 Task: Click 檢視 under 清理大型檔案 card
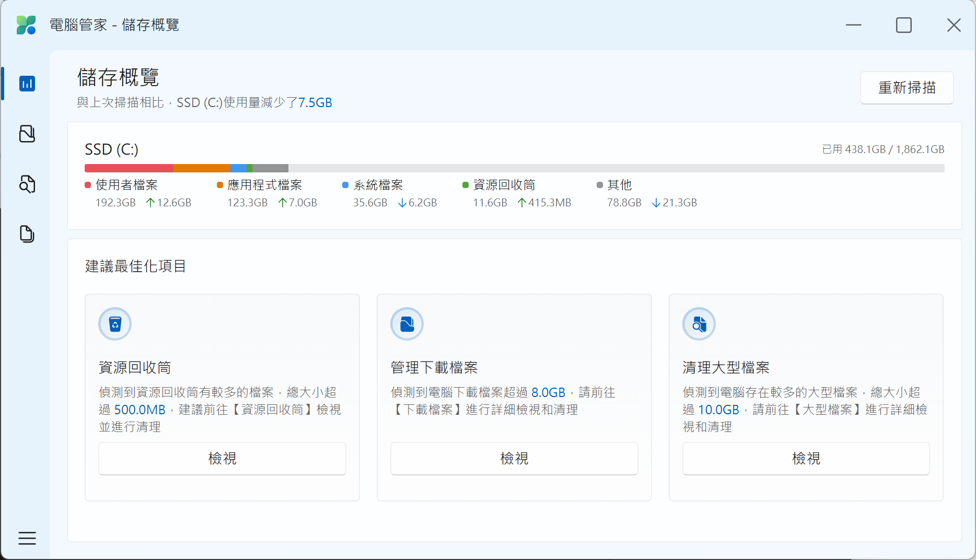coord(806,459)
